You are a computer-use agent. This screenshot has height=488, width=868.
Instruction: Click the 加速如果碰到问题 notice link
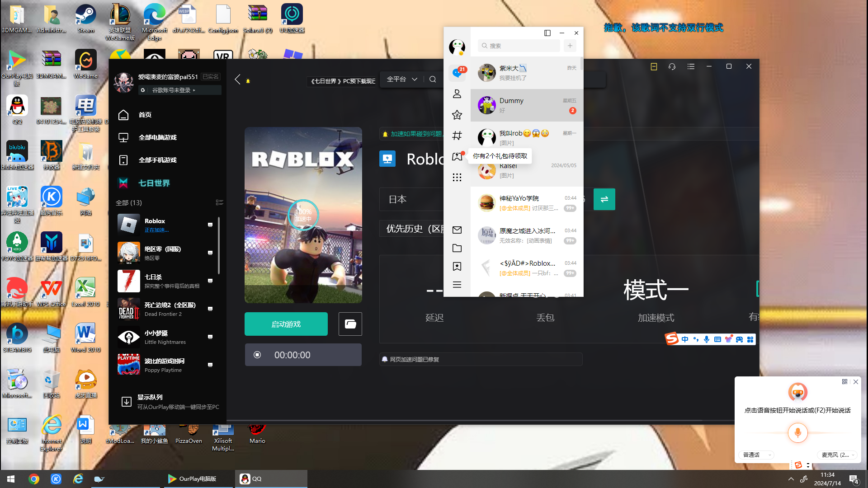416,134
